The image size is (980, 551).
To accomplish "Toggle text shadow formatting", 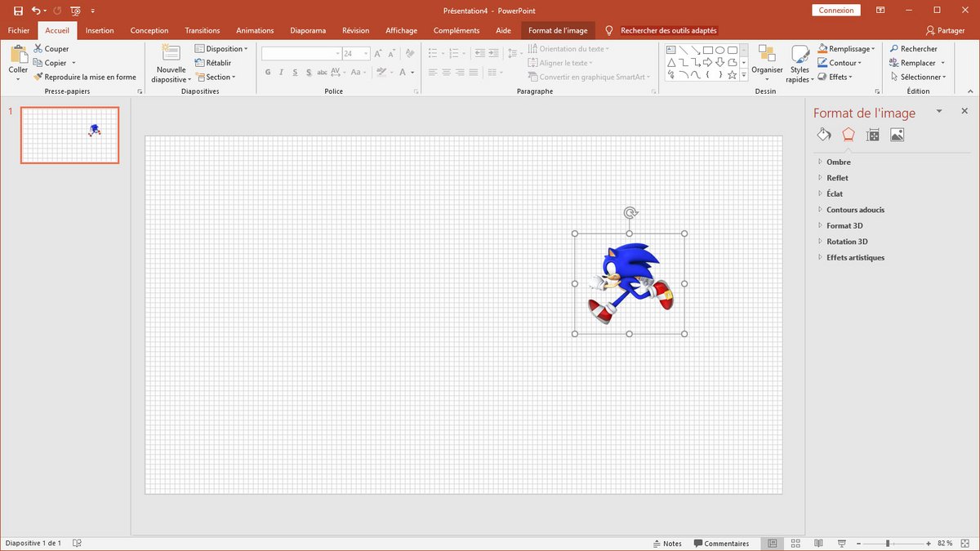I will point(309,73).
